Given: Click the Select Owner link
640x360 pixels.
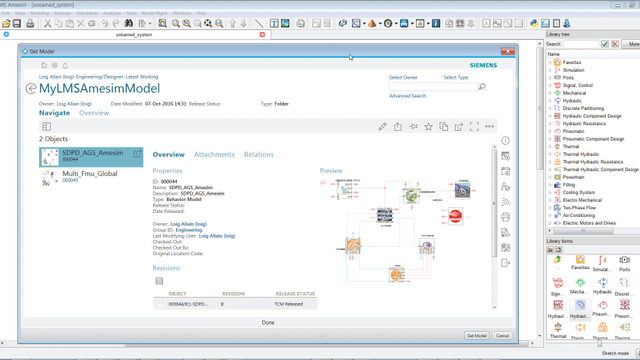Looking at the screenshot, I should (403, 78).
